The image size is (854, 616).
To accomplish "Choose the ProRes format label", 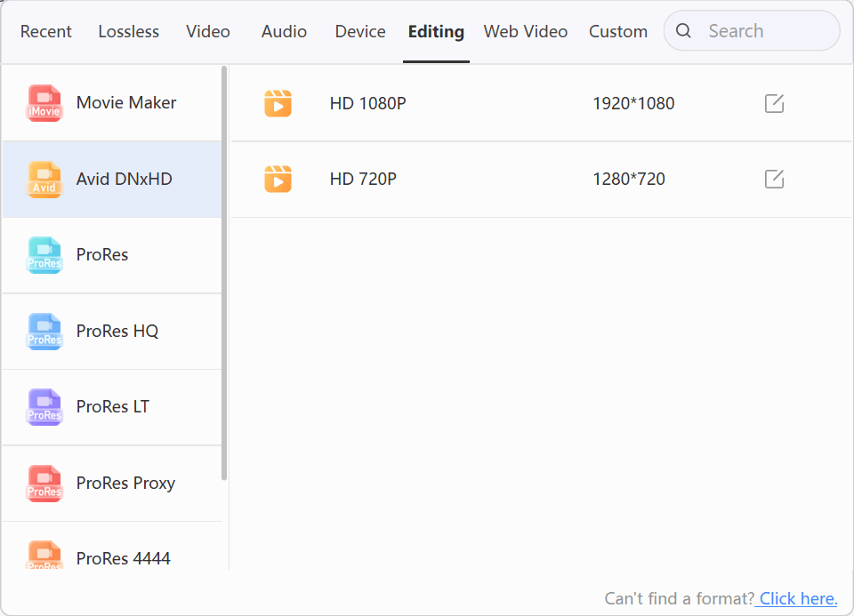I will point(102,255).
